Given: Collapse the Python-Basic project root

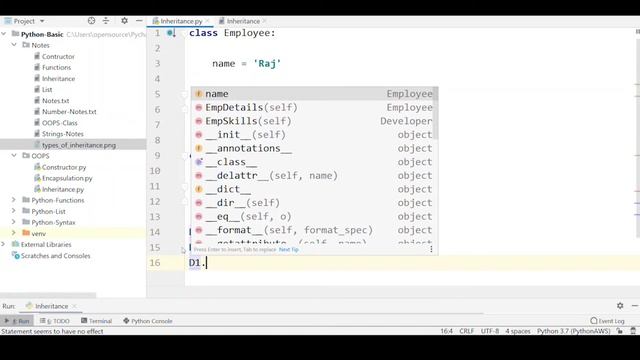Looking at the screenshot, I should point(4,34).
